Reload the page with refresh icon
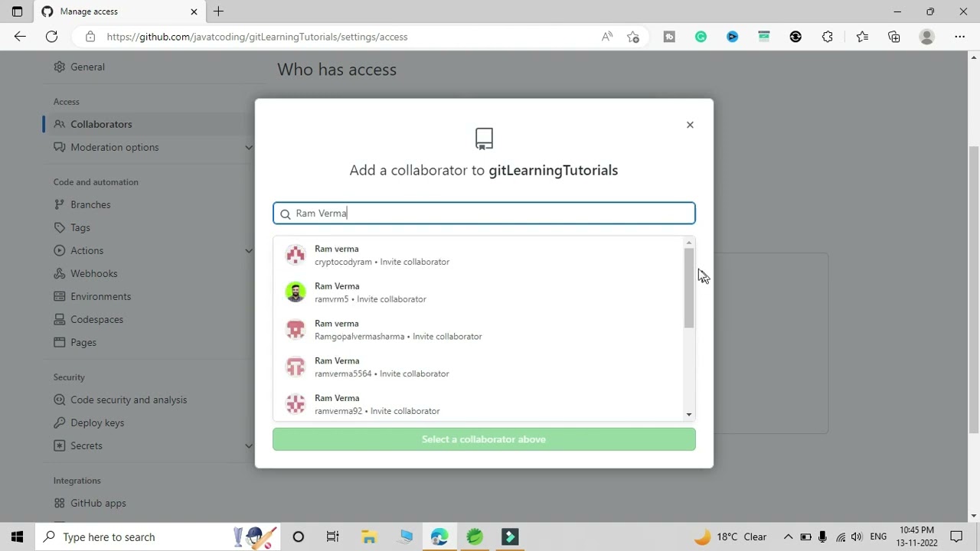The height and width of the screenshot is (551, 980). (51, 37)
